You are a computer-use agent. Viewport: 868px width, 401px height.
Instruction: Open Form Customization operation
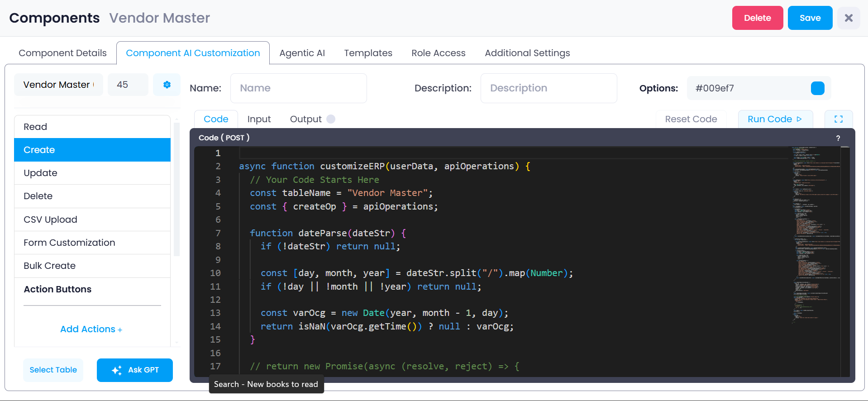tap(92, 243)
